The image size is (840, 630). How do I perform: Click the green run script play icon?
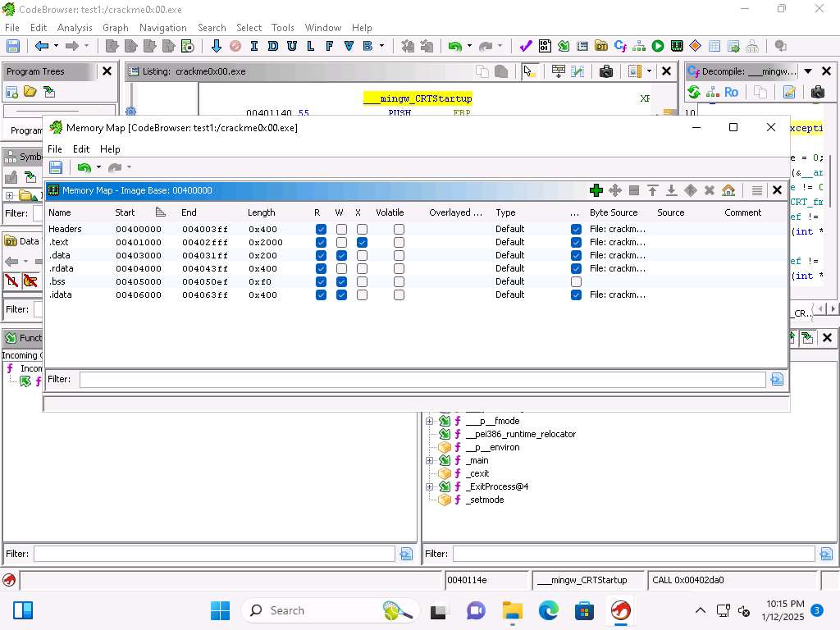click(x=658, y=47)
